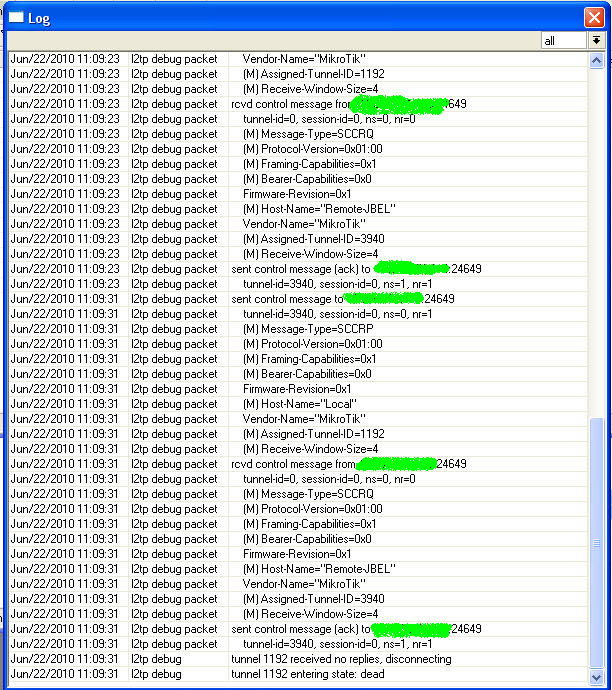Viewport: 612px width, 690px height.
Task: Select 11:09:31 Assigned-Tunnel-ID=1192 entry
Action: [x=298, y=434]
